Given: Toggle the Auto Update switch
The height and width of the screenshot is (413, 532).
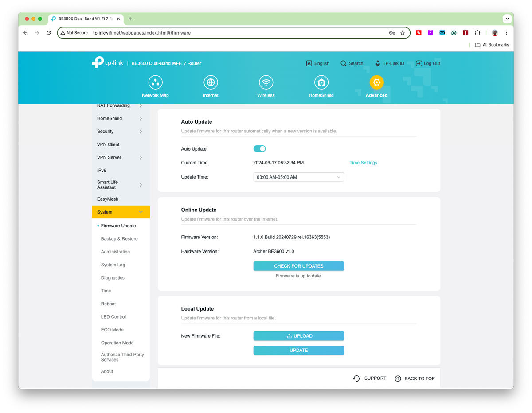Looking at the screenshot, I should (259, 149).
